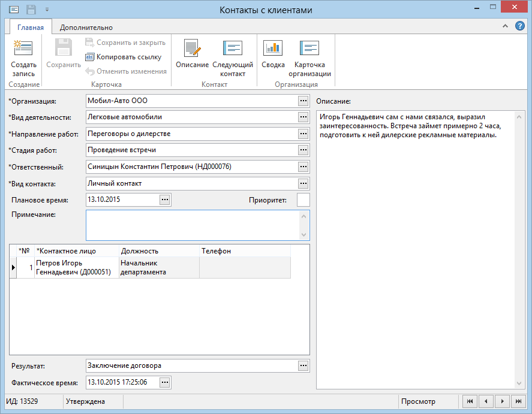
Task: Click the Просмотр status bar text
Action: (418, 401)
